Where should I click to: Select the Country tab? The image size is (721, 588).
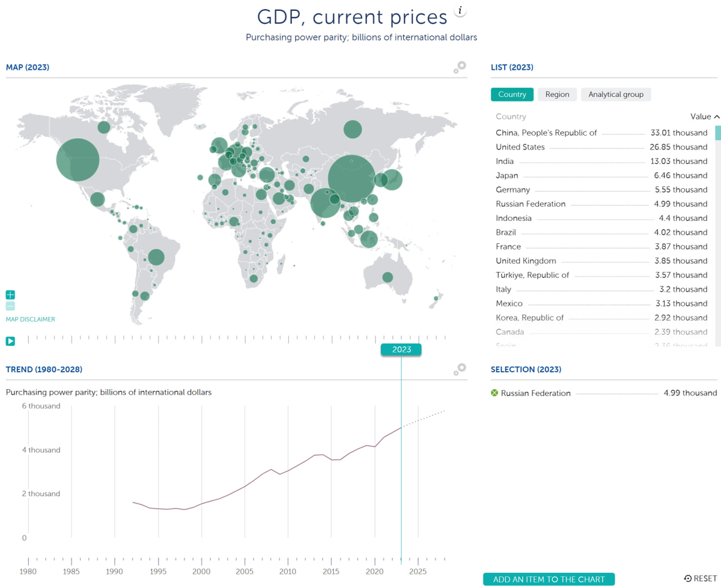[512, 94]
